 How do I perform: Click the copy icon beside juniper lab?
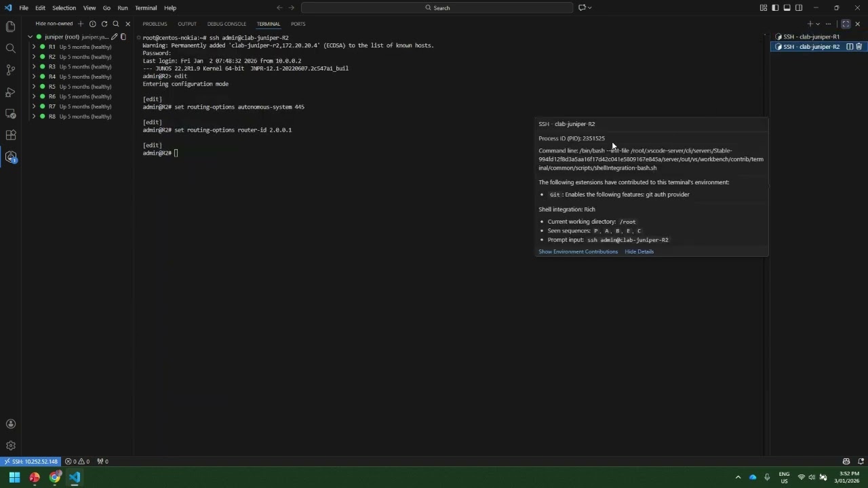123,37
